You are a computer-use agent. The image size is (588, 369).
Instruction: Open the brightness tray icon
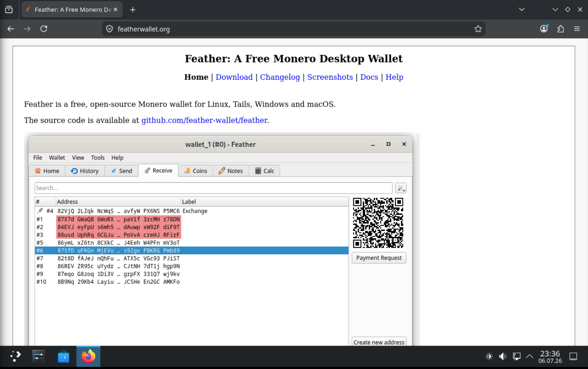click(x=489, y=356)
